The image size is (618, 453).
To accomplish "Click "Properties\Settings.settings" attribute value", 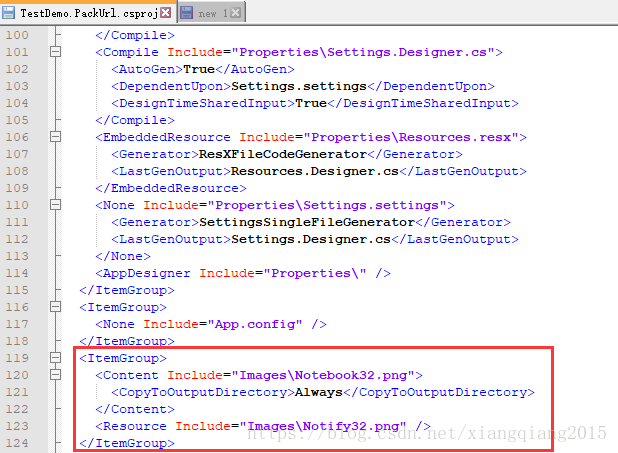I will point(327,205).
